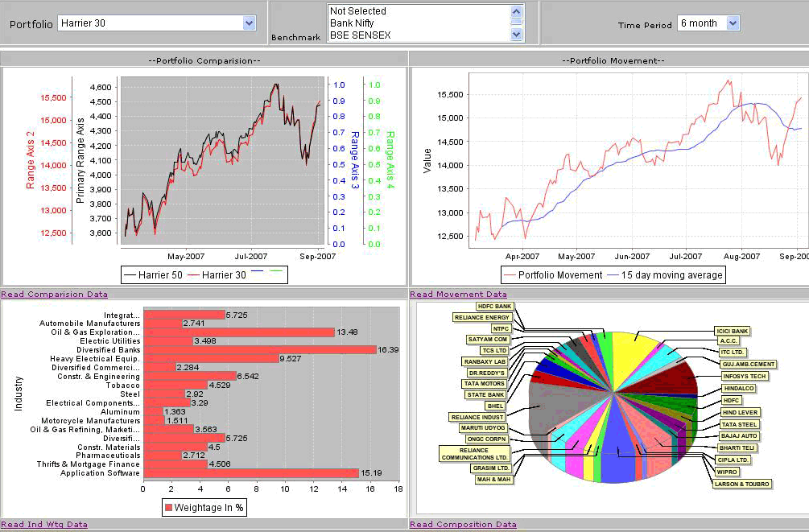The image size is (809, 532).
Task: Open the Read Composition Data link
Action: pyautogui.click(x=464, y=524)
